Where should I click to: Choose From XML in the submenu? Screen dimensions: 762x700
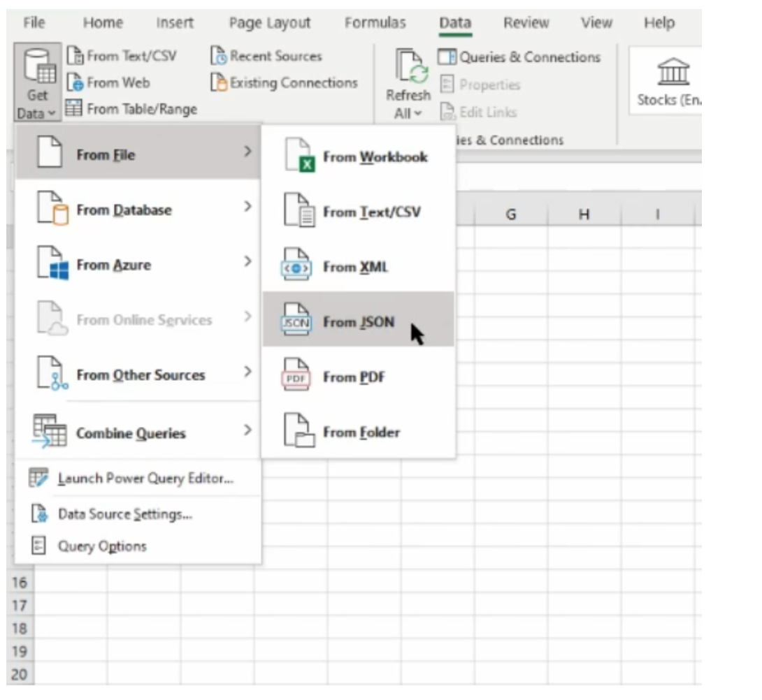click(359, 267)
